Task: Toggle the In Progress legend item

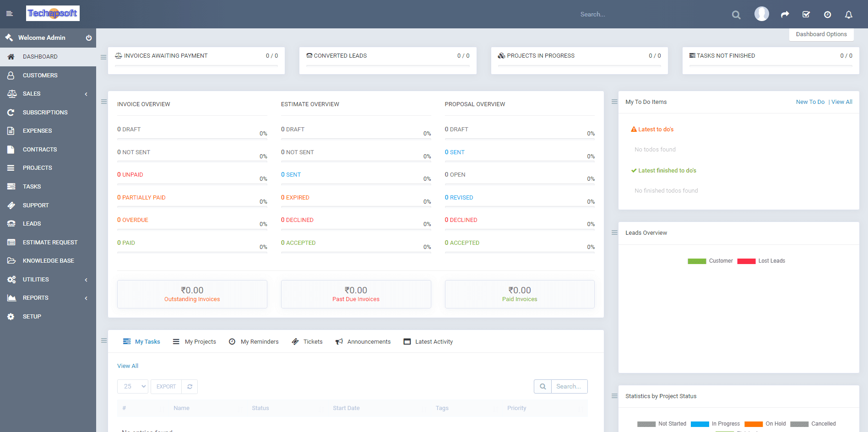Action: tap(715, 424)
